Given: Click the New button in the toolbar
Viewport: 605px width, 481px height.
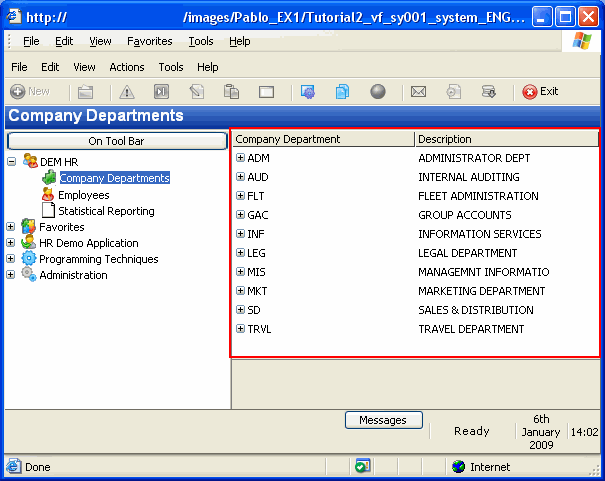Looking at the screenshot, I should [x=30, y=91].
